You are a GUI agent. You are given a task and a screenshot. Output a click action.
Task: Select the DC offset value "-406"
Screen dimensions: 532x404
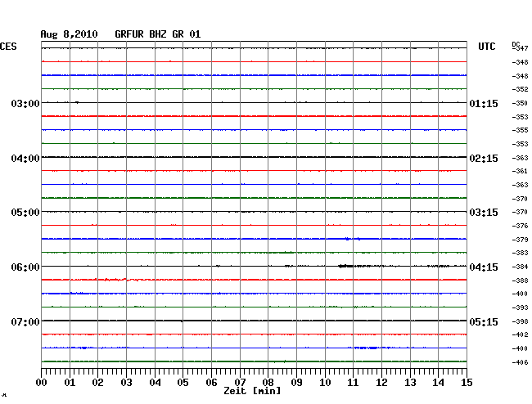click(520, 362)
